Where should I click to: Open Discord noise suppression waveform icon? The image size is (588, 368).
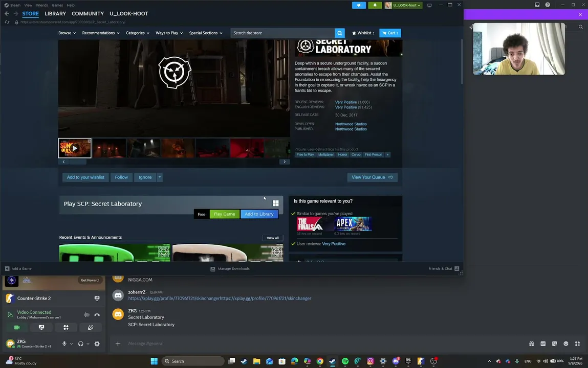86,315
